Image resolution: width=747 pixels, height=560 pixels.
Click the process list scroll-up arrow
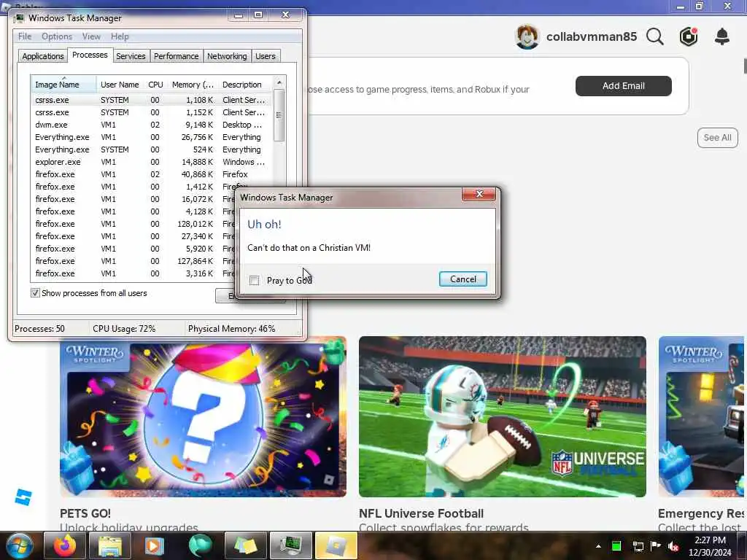279,83
